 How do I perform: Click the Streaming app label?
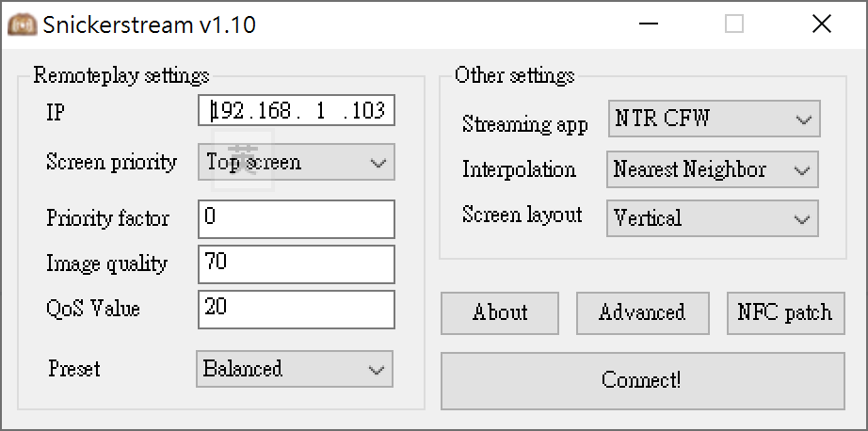coord(524,124)
